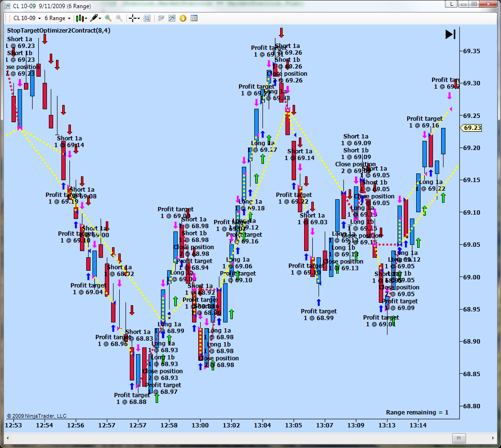The width and height of the screenshot is (501, 448).
Task: Click the greyed zoom out magnifier icon
Action: (119, 18)
